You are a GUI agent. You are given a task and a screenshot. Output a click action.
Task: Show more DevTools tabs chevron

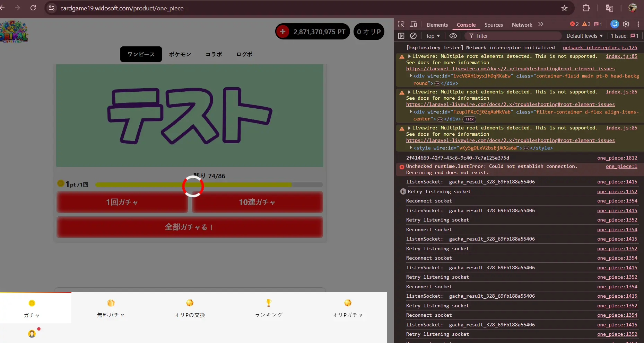541,24
